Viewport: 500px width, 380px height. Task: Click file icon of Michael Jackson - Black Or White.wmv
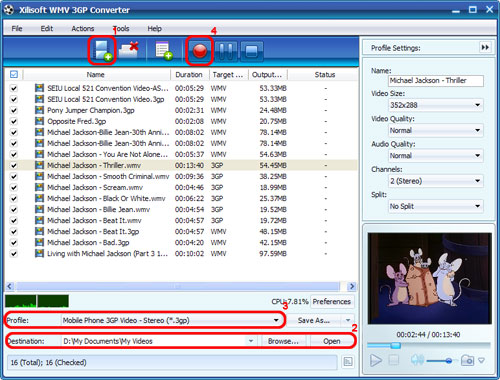click(39, 198)
